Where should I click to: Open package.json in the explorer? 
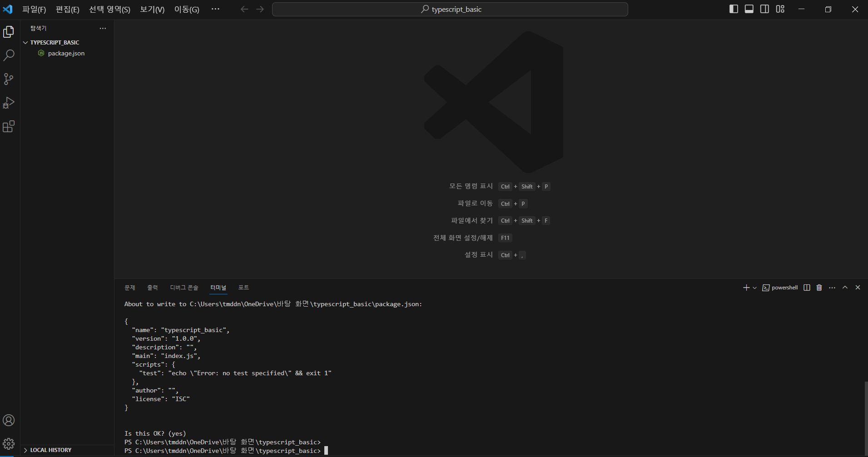pos(66,53)
